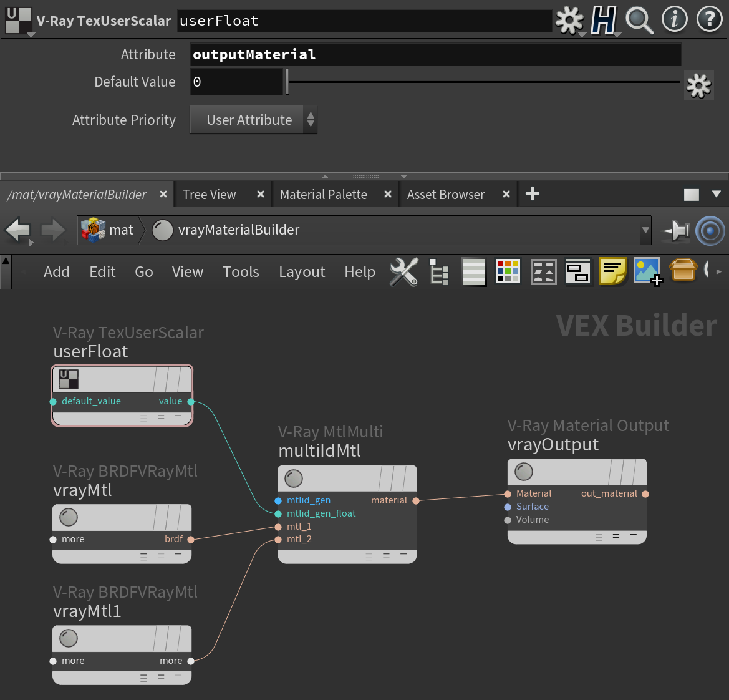729x700 pixels.
Task: Go forward with the right arrow
Action: [53, 230]
